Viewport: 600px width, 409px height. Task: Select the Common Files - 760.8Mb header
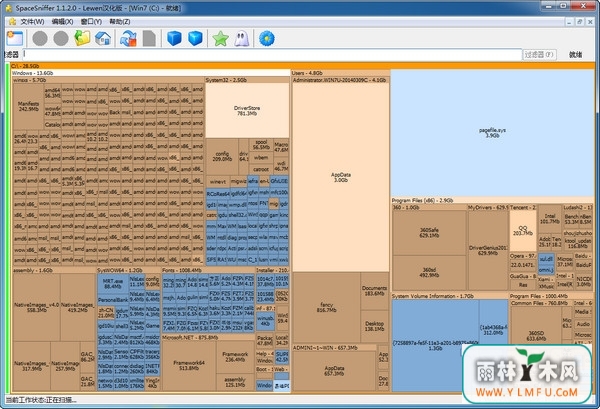(x=541, y=303)
